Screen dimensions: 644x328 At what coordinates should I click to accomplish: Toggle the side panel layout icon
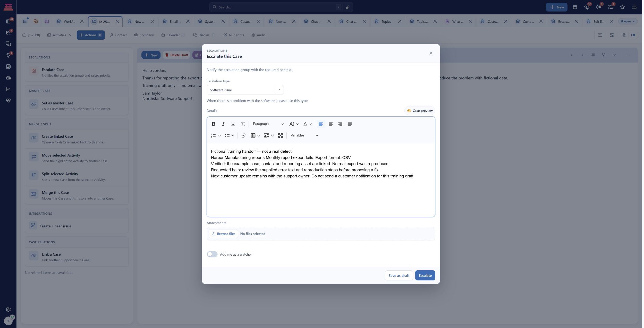(x=633, y=35)
